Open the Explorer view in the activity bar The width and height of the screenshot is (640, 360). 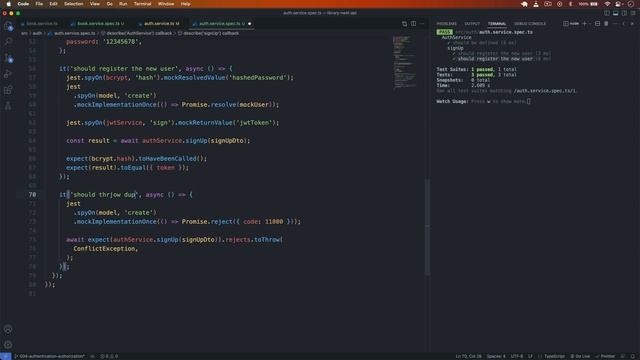tap(8, 26)
